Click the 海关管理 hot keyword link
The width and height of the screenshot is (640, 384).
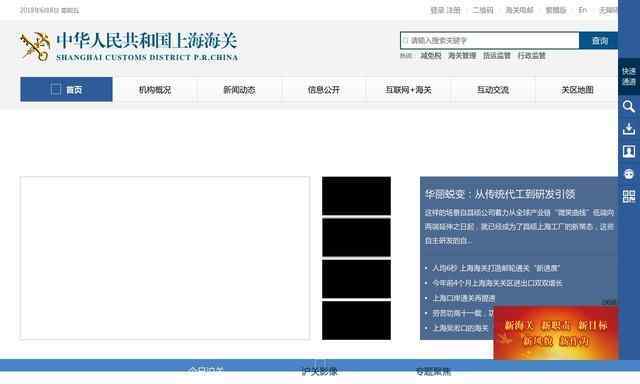462,55
